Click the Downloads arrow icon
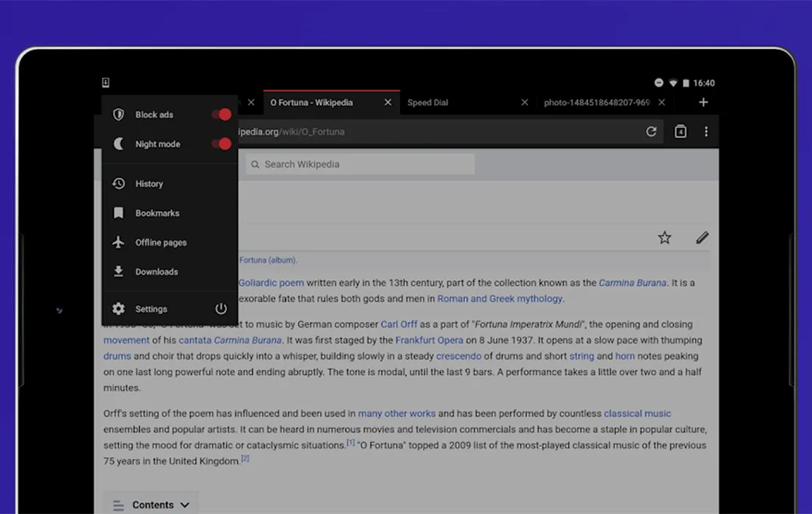The image size is (812, 514). click(x=119, y=272)
